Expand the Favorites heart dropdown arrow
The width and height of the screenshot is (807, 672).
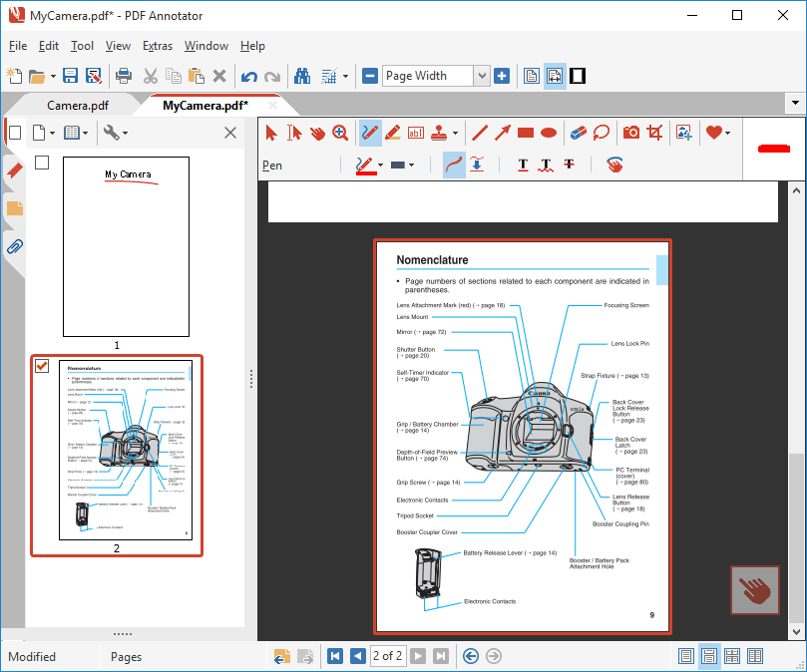728,134
